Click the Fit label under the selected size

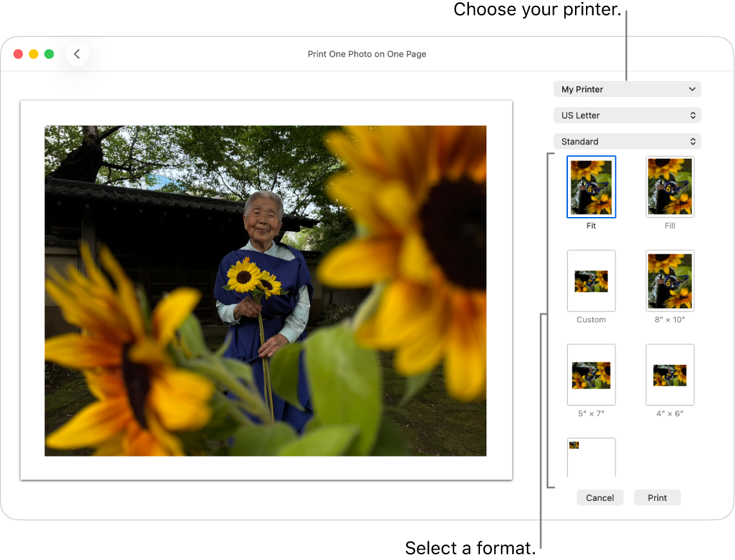591,225
